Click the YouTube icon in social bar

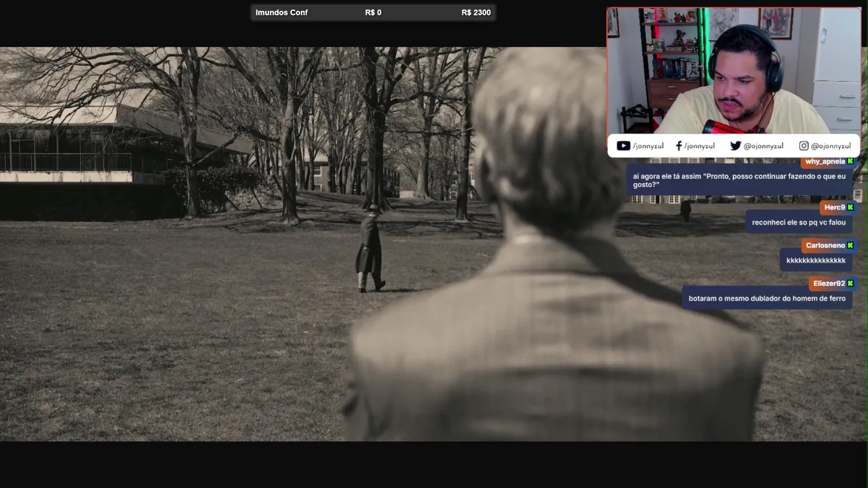point(623,146)
